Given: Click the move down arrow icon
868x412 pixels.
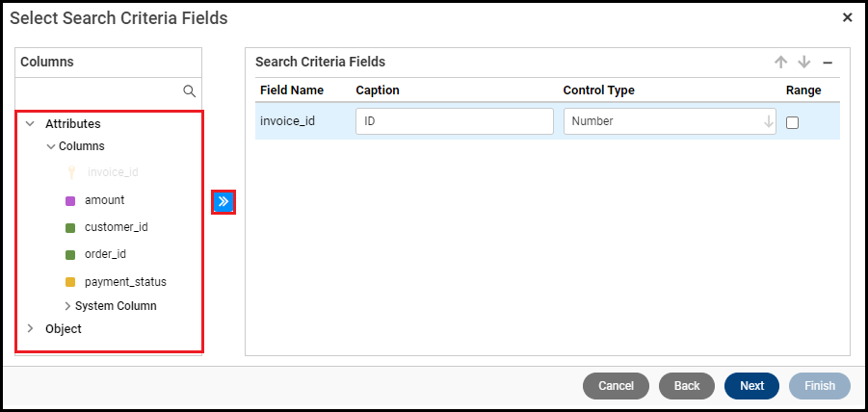Looking at the screenshot, I should point(804,62).
